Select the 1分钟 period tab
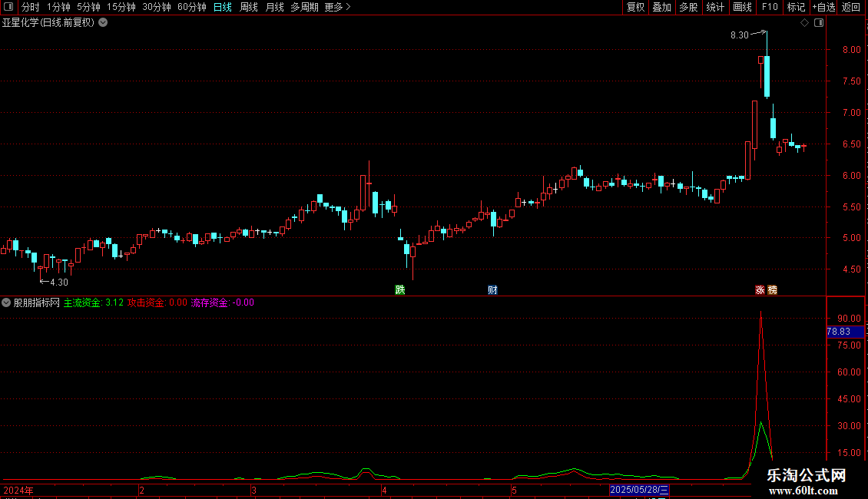This screenshot has width=868, height=499. (58, 7)
